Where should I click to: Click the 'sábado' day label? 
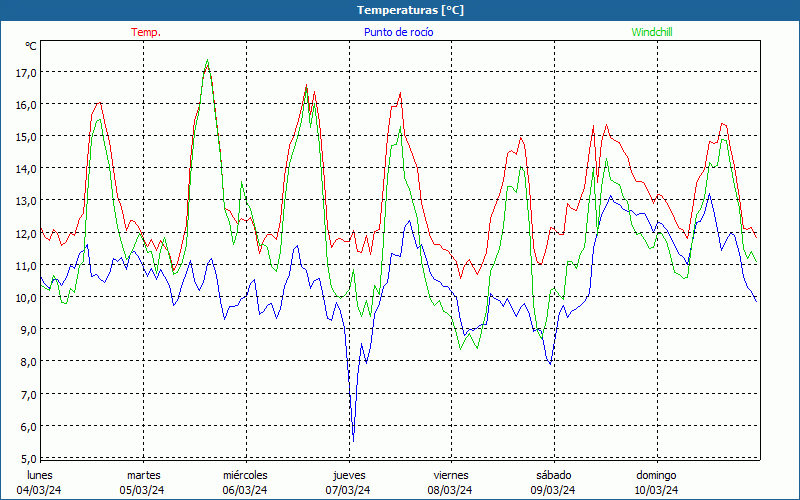tap(554, 475)
